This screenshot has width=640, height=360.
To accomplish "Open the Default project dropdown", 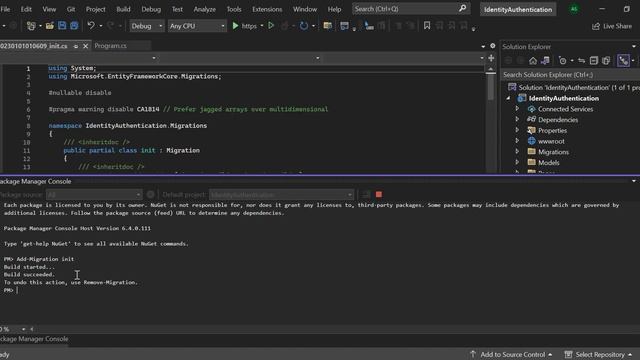I will click(x=281, y=195).
